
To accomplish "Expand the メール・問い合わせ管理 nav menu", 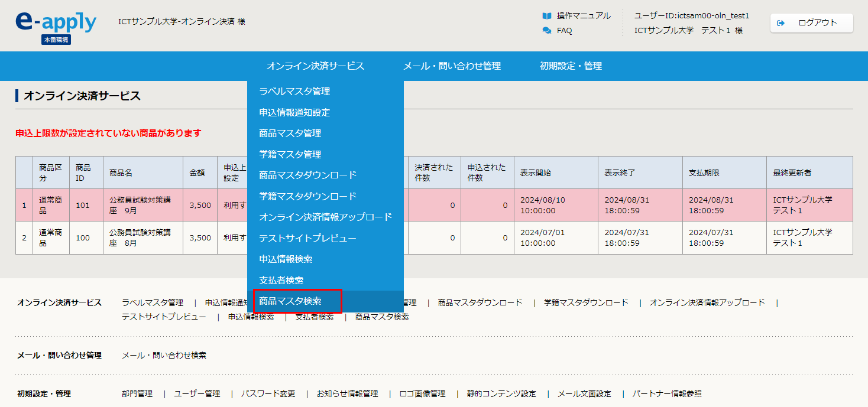I will point(452,66).
